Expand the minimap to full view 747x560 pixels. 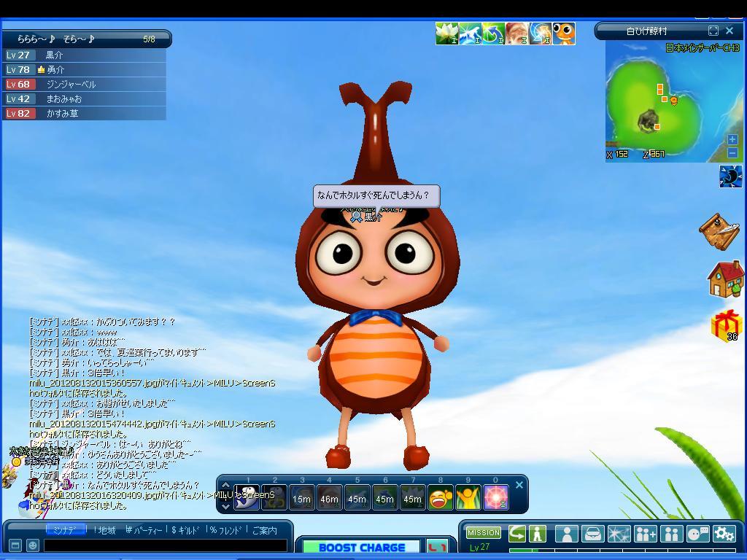(x=713, y=31)
